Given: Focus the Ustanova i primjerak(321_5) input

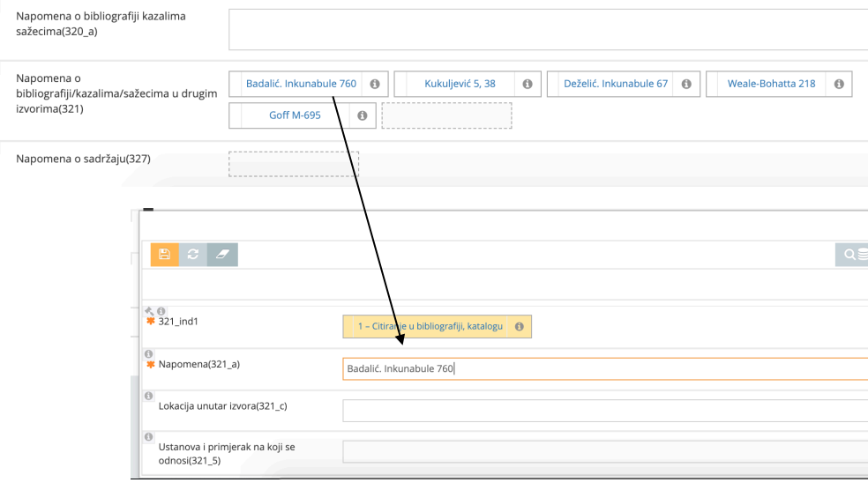Looking at the screenshot, I should tap(605, 452).
